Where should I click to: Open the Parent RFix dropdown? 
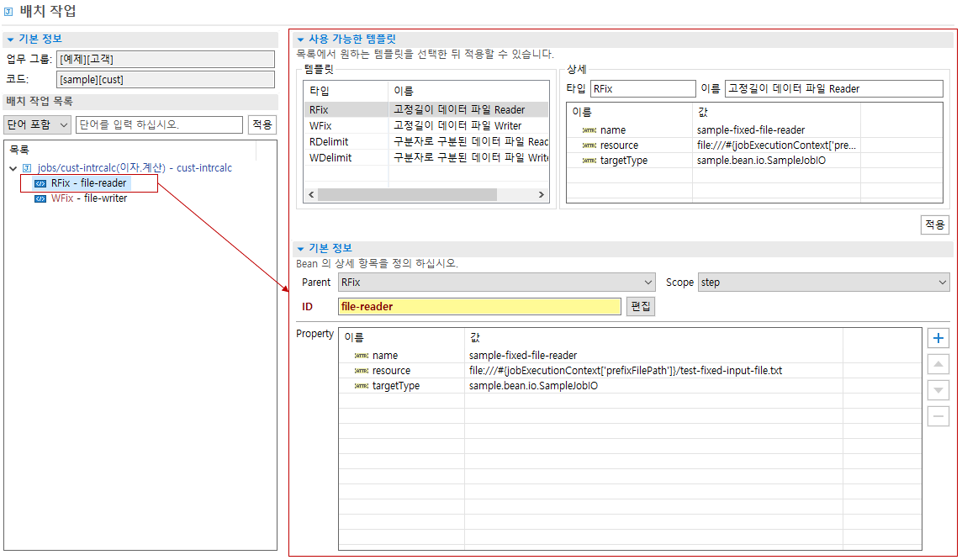click(x=496, y=283)
